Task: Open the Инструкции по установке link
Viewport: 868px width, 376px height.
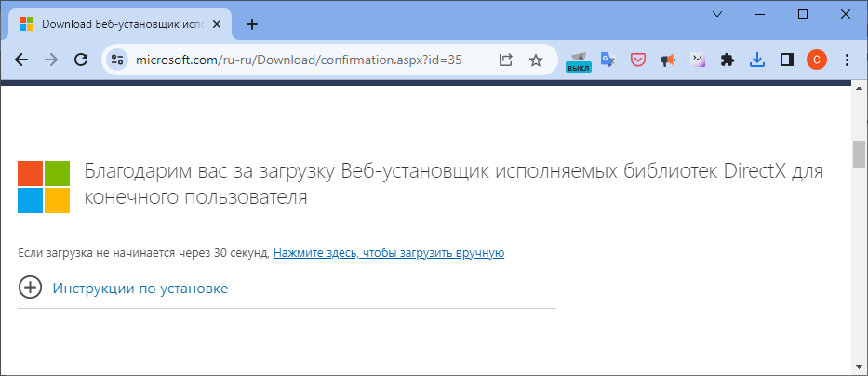Action: (x=140, y=288)
